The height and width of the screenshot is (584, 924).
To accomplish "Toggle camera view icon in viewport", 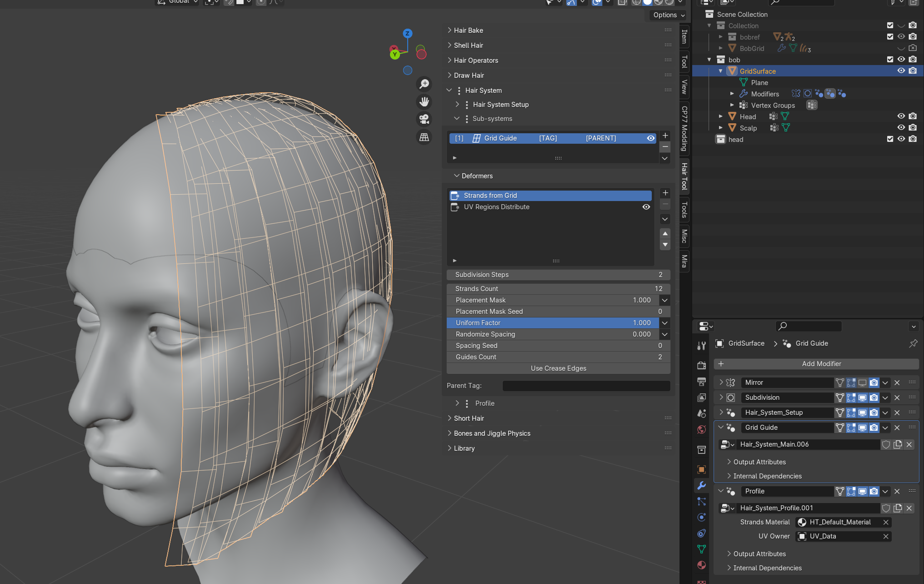I will pyautogui.click(x=424, y=119).
